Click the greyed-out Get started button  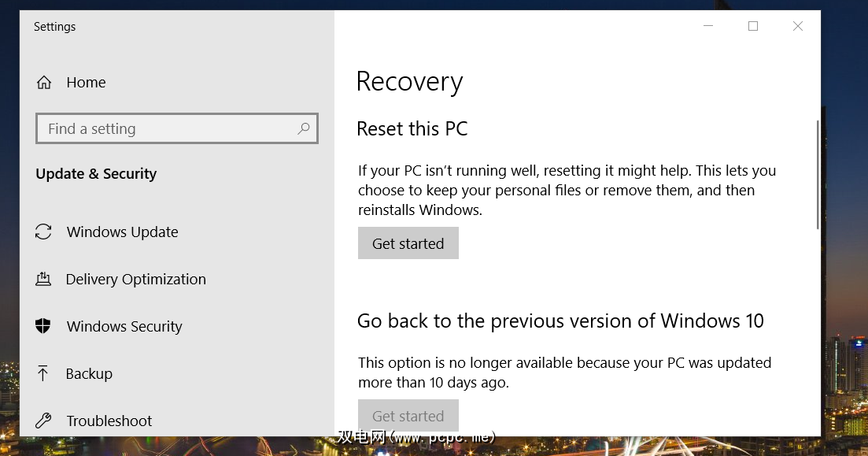click(x=408, y=415)
